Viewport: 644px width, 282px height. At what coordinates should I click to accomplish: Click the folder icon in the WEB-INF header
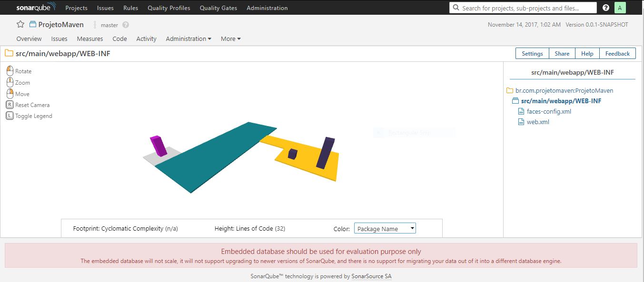coord(9,53)
